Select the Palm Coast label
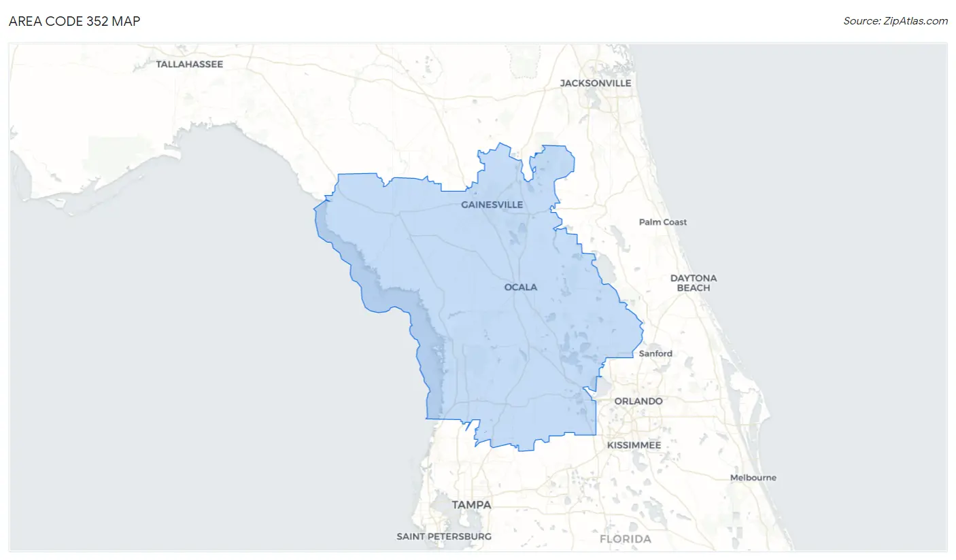Image resolution: width=956 pixels, height=560 pixels. [x=662, y=222]
